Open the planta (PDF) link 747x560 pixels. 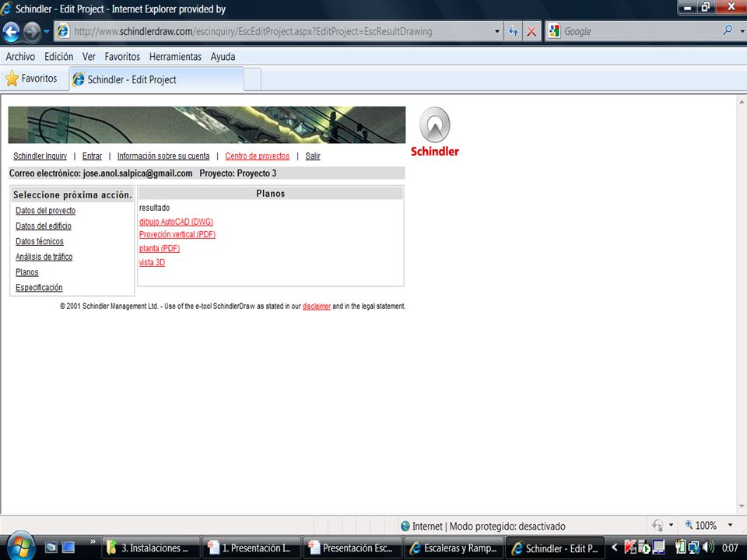click(x=159, y=249)
